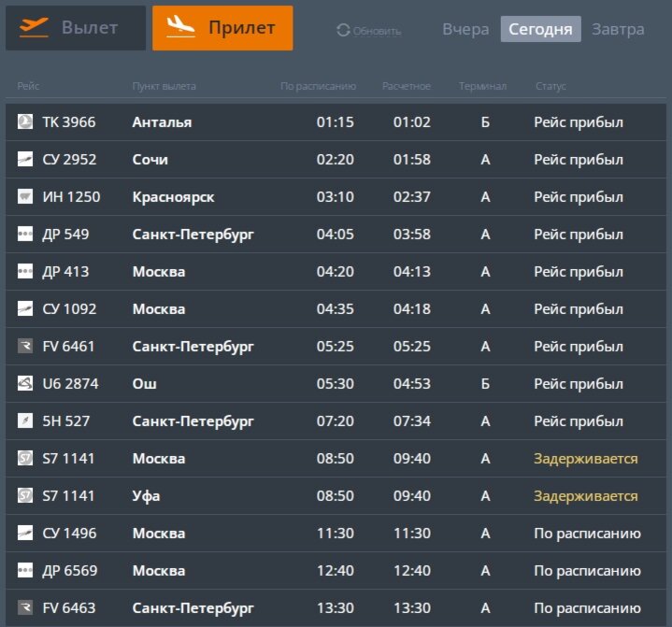The image size is (672, 627).
Task: Select flight number U6 2874
Action: (x=70, y=383)
